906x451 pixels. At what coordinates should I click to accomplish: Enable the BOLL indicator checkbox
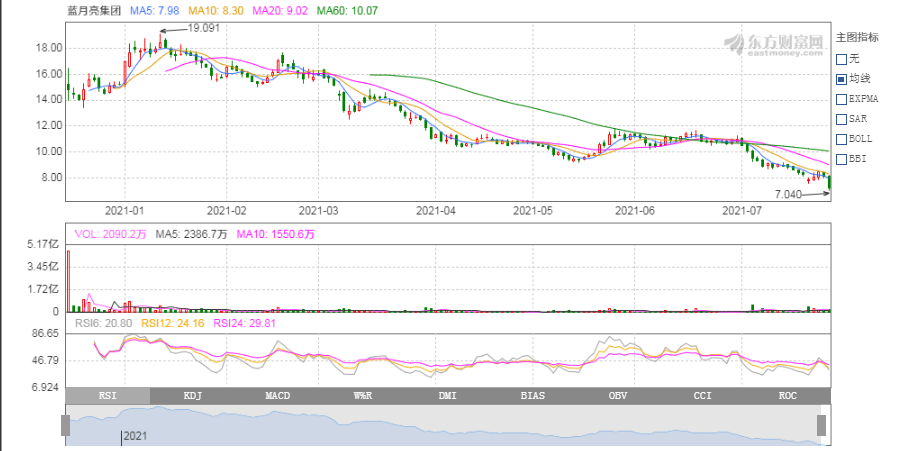[841, 139]
